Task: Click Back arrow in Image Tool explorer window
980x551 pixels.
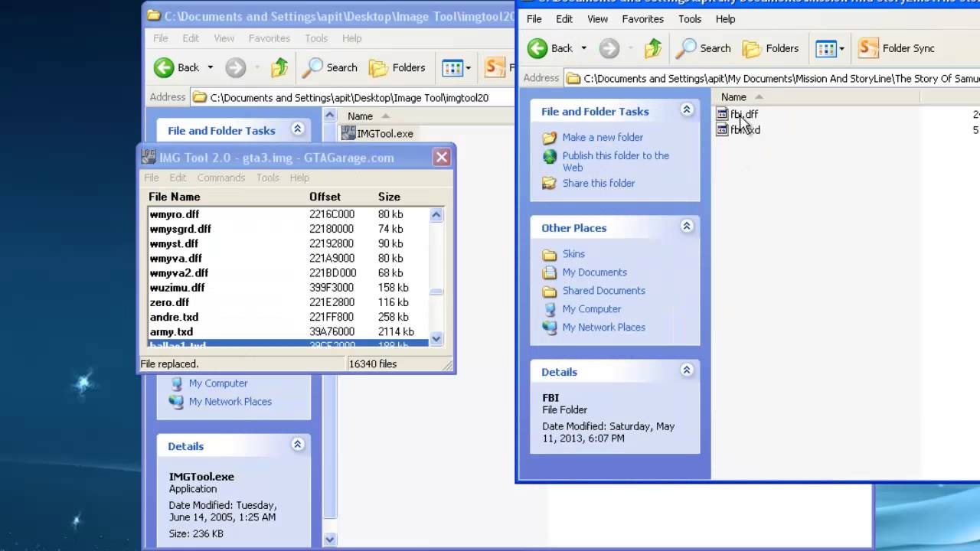Action: (x=164, y=67)
